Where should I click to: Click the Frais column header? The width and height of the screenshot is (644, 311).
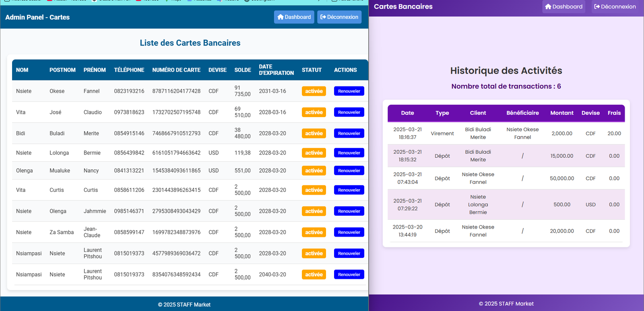pyautogui.click(x=614, y=113)
